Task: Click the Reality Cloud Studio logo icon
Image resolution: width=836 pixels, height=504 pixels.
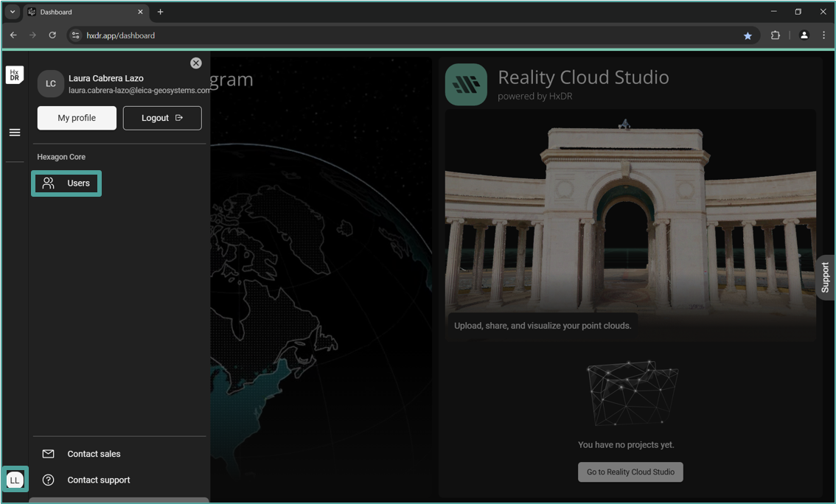Action: coord(466,85)
